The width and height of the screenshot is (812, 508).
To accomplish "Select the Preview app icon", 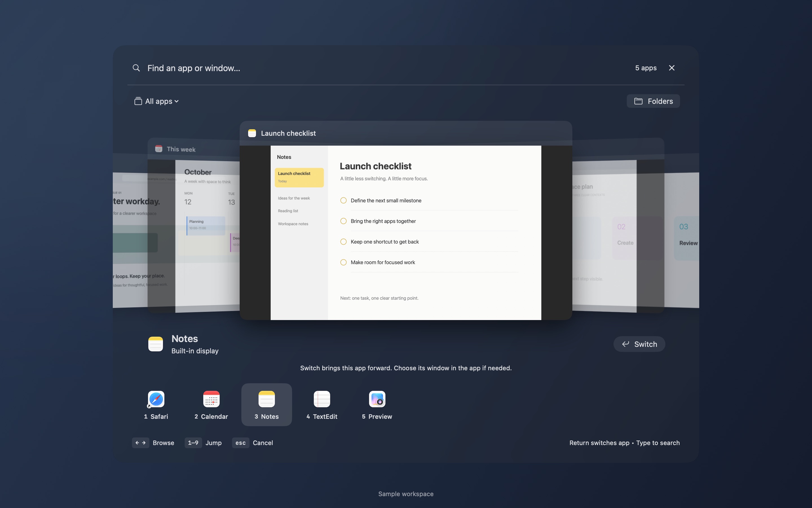I will pyautogui.click(x=377, y=399).
